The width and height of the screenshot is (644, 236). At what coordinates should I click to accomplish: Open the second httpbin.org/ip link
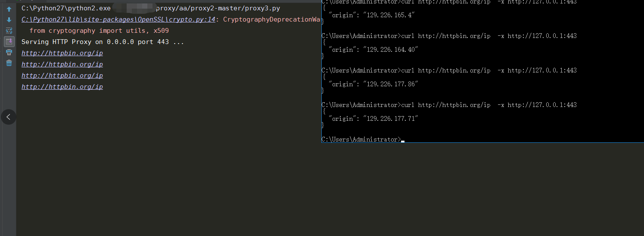[x=62, y=64]
